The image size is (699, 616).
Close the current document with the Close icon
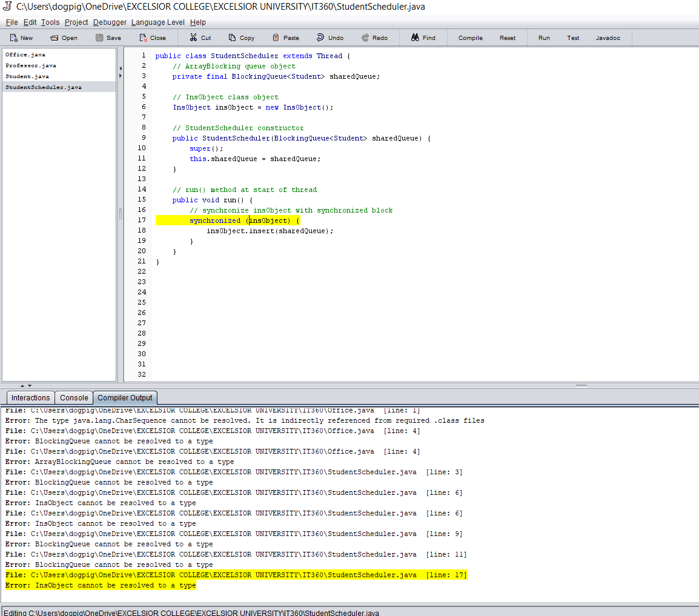click(x=152, y=38)
